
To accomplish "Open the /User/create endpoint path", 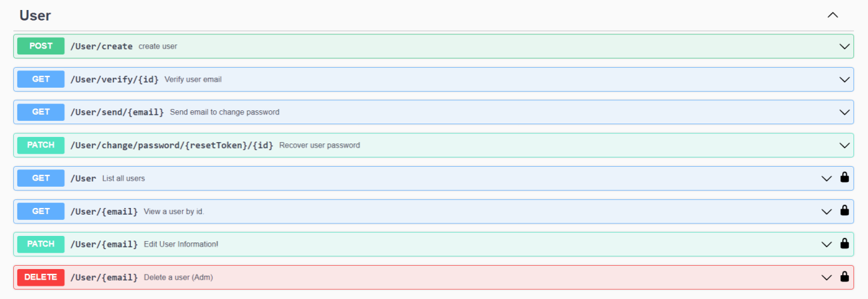I will 101,47.
